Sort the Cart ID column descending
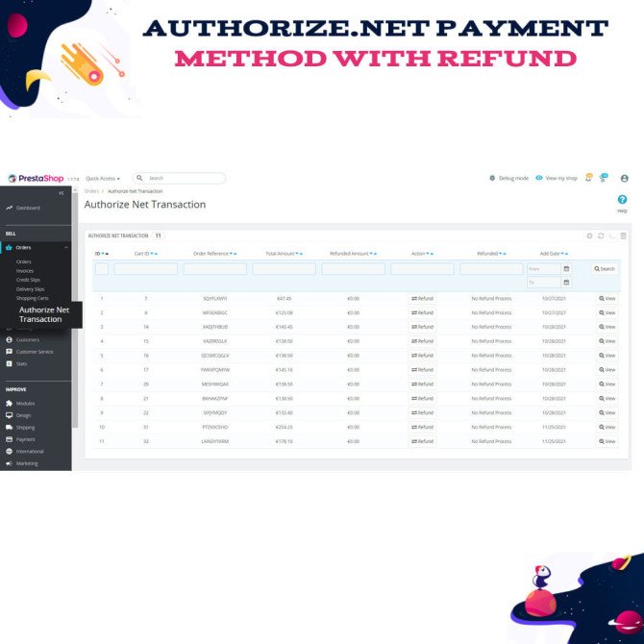Screen dimensions: 644x644 point(152,254)
